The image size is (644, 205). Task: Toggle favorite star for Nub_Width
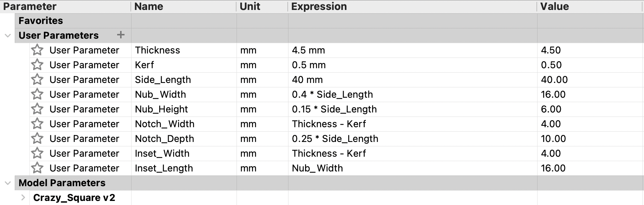[37, 94]
